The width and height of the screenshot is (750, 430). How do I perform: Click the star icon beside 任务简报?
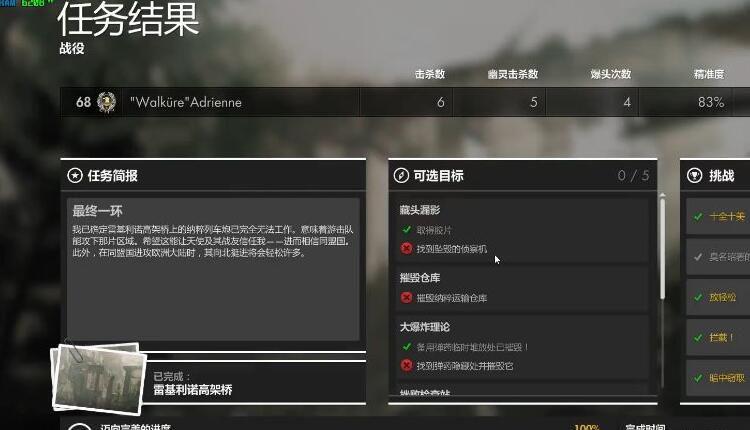pos(75,176)
